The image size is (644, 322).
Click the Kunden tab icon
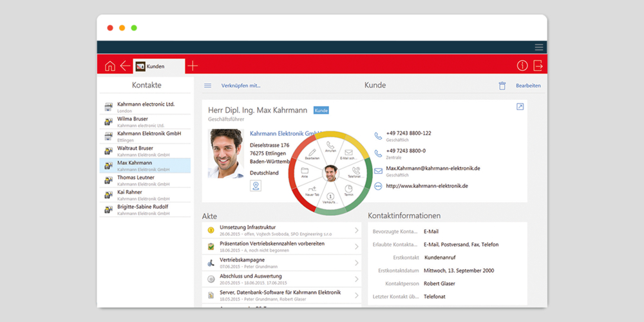[140, 66]
